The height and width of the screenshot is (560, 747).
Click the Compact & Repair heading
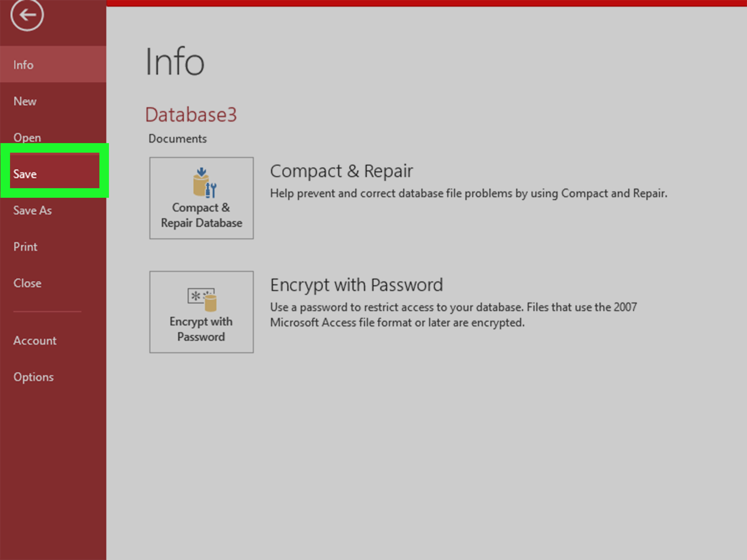[341, 171]
